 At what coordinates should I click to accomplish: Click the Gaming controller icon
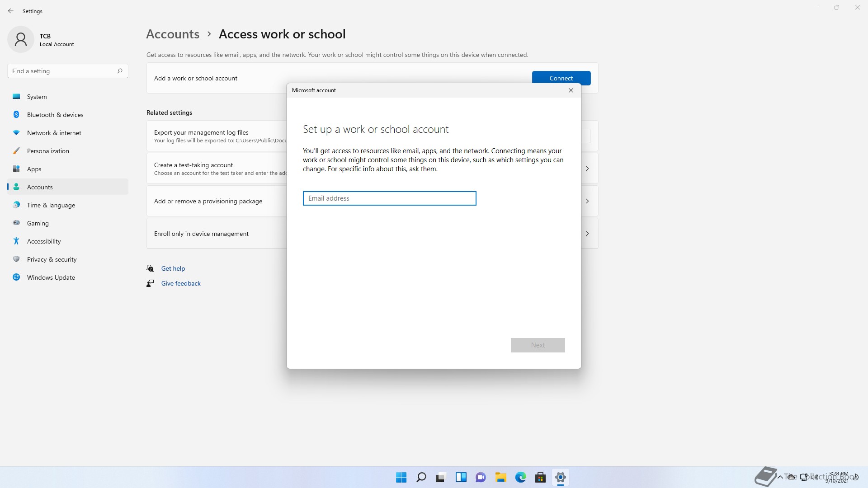[16, 223]
